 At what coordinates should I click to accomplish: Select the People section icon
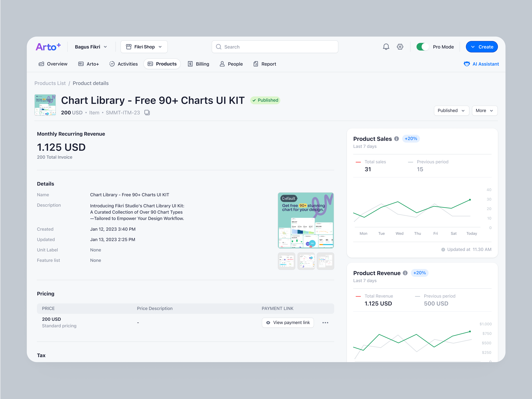tap(222, 64)
